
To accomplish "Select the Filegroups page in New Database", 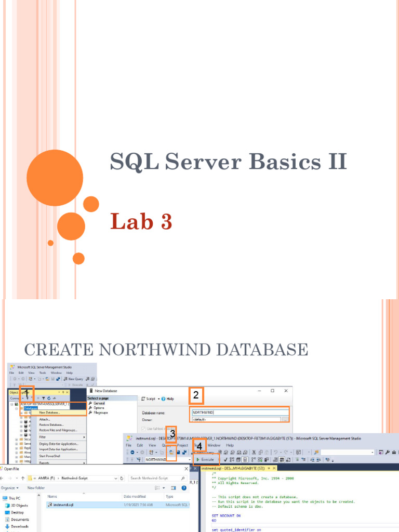I will click(x=98, y=413).
